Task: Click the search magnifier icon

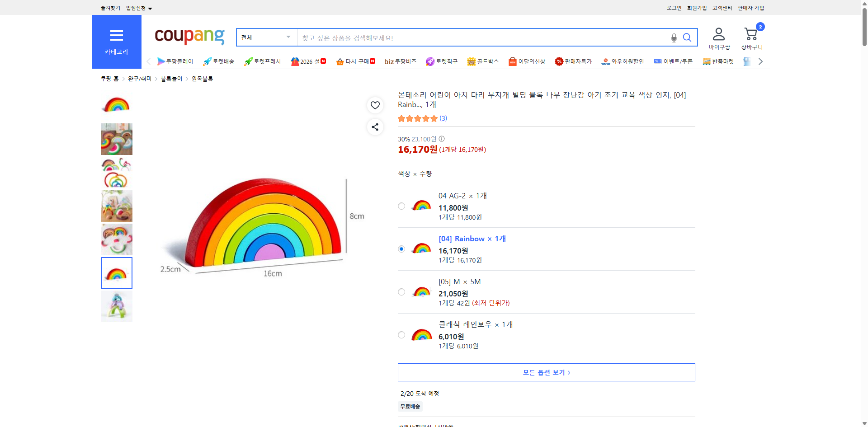Action: click(x=687, y=38)
